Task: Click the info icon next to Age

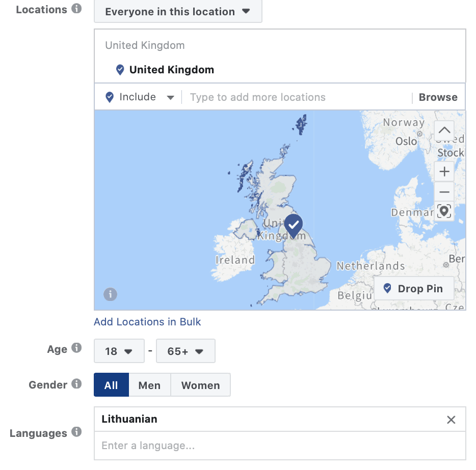Action: (x=76, y=348)
